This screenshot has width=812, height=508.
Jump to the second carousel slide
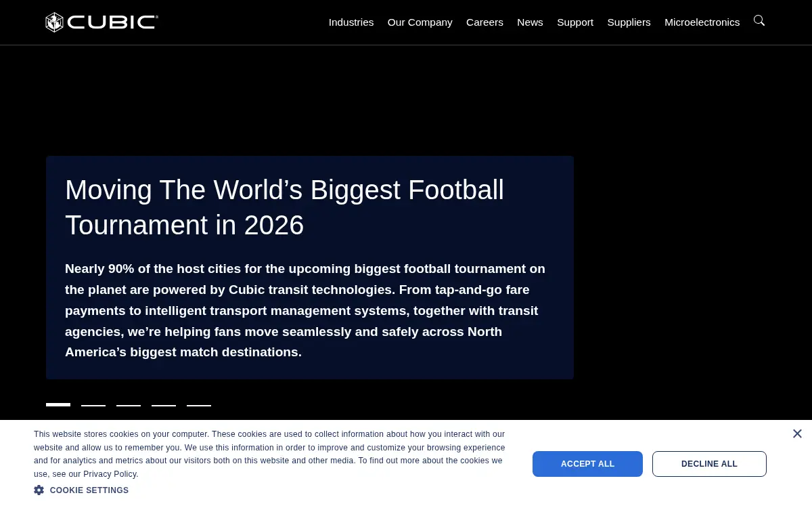(93, 405)
